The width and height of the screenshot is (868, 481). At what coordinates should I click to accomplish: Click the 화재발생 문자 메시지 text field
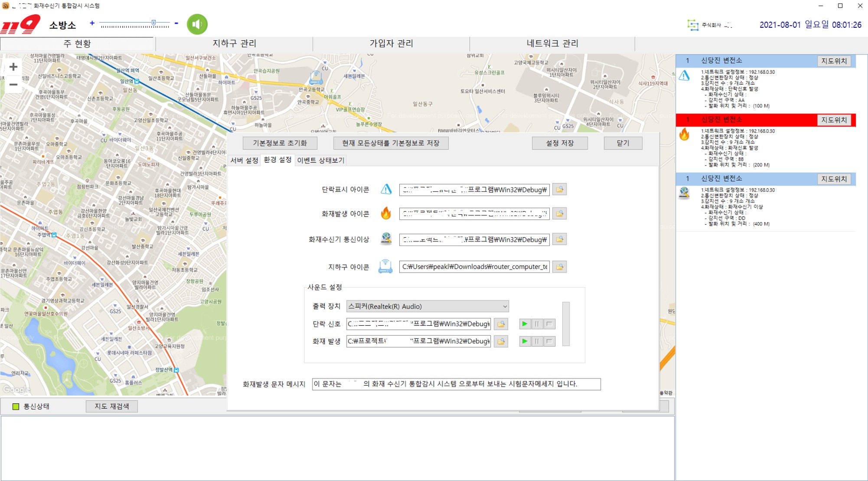pyautogui.click(x=456, y=384)
